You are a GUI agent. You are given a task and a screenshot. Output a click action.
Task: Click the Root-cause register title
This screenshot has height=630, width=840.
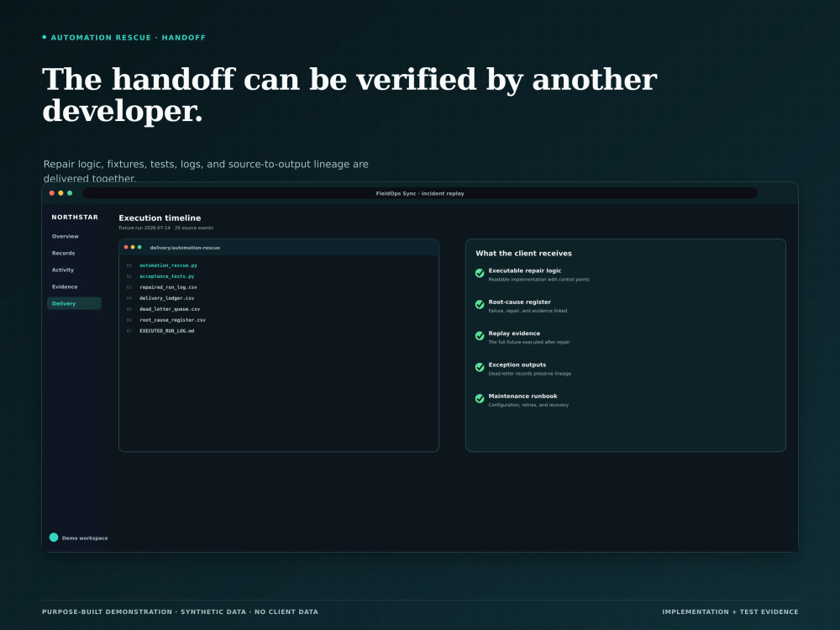(x=519, y=302)
